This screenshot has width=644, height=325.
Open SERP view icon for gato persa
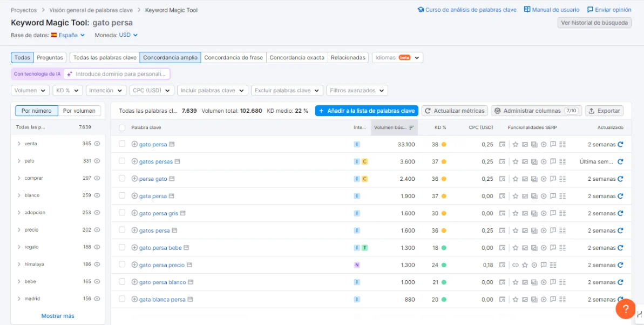(502, 145)
